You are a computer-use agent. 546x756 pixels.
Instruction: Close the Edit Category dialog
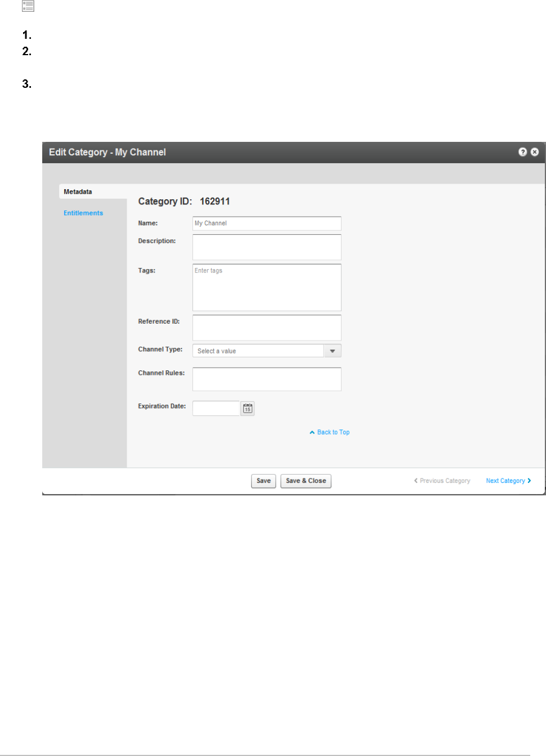(x=535, y=152)
